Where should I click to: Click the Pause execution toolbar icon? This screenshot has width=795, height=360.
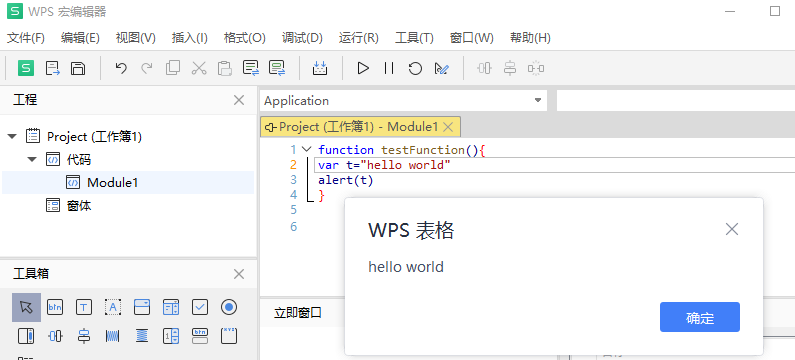click(389, 68)
